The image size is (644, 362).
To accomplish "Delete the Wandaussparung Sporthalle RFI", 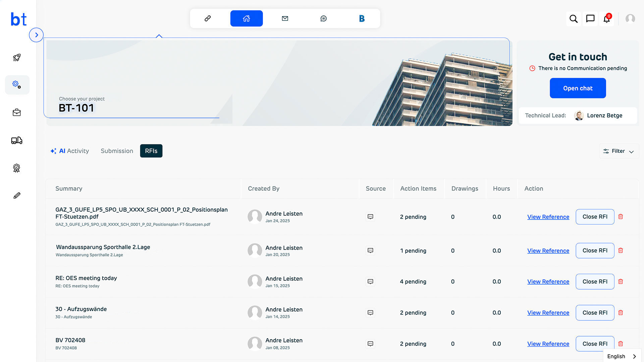I will (621, 251).
